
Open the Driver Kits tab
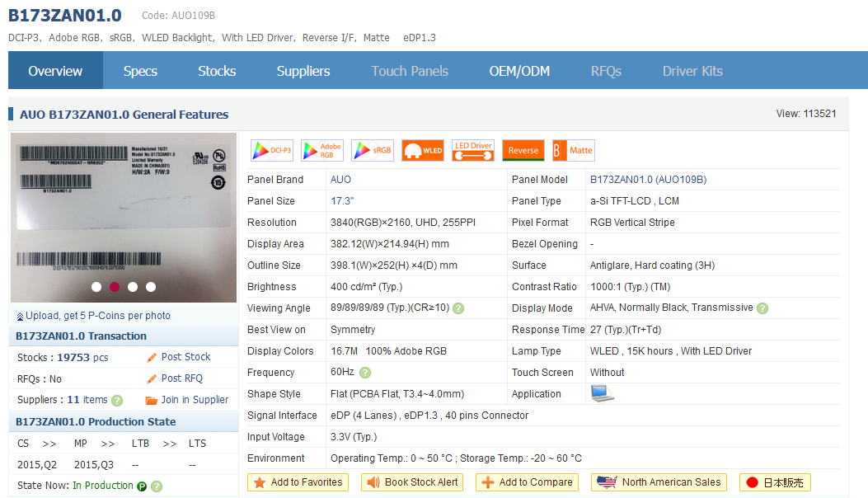(x=692, y=71)
